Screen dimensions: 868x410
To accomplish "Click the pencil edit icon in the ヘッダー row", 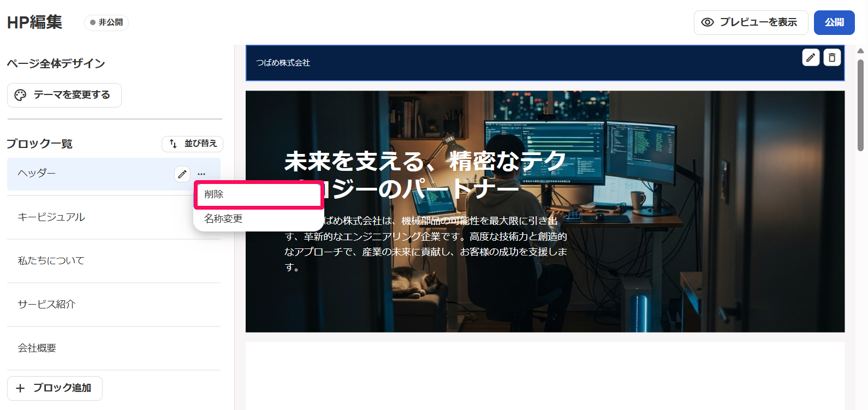I will tap(182, 174).
